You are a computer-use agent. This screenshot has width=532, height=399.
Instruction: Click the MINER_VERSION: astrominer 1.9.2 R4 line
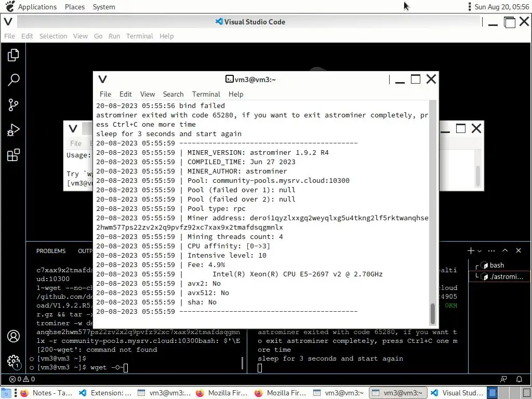tap(212, 152)
